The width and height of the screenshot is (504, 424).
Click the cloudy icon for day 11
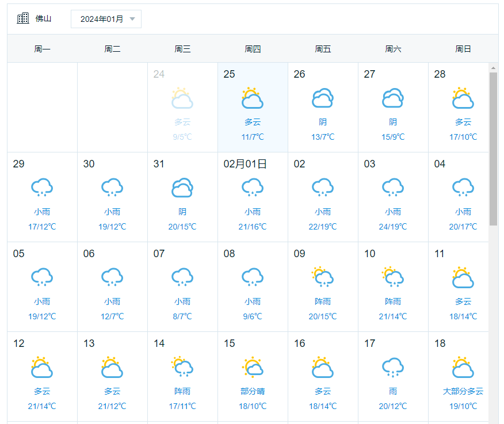click(463, 277)
